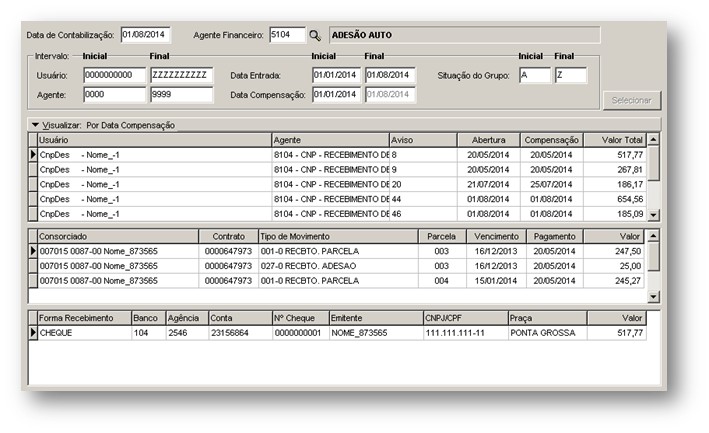This screenshot has width=709, height=433.
Task: Click the Consorciado column header
Action: pyautogui.click(x=118, y=236)
